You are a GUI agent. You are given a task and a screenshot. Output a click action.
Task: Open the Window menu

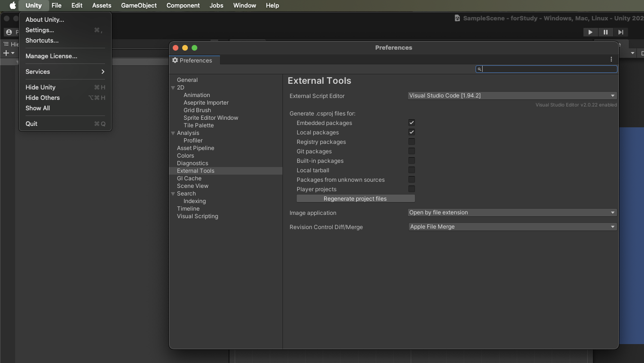245,6
